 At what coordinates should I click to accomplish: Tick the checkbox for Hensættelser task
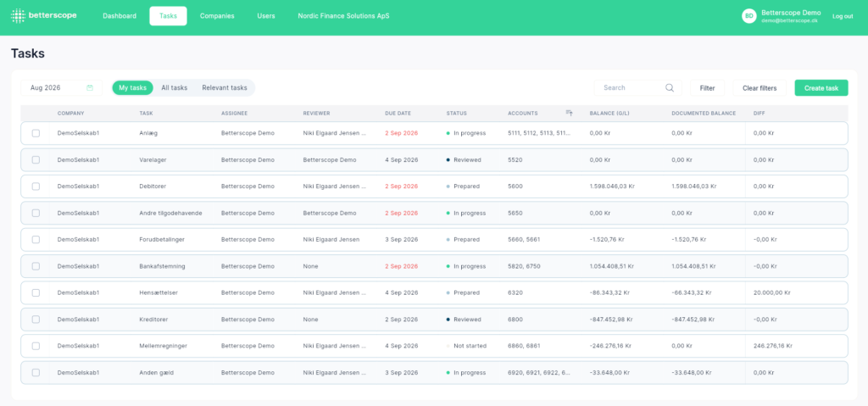tap(36, 292)
